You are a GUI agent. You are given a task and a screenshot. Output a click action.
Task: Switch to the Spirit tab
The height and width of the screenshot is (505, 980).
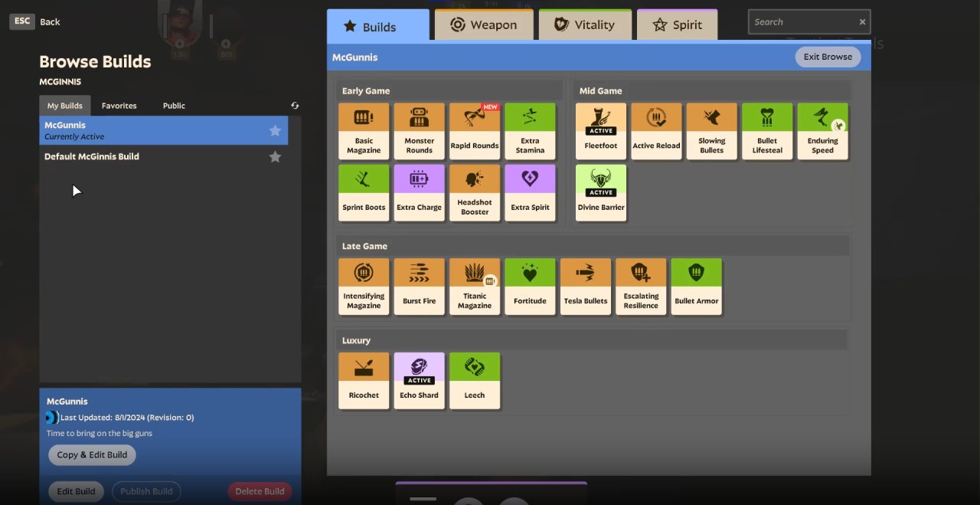point(677,25)
